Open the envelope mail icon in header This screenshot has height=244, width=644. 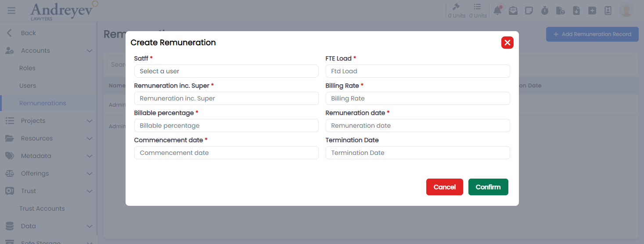(513, 11)
